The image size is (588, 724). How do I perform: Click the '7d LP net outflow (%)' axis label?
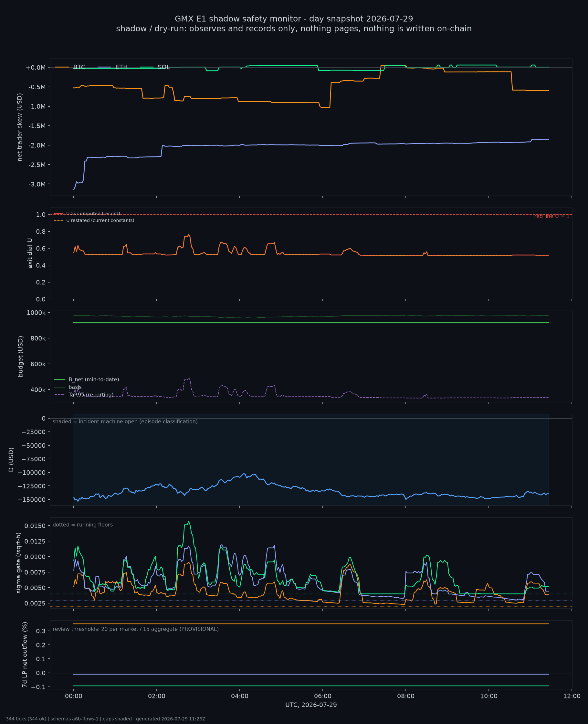click(24, 655)
